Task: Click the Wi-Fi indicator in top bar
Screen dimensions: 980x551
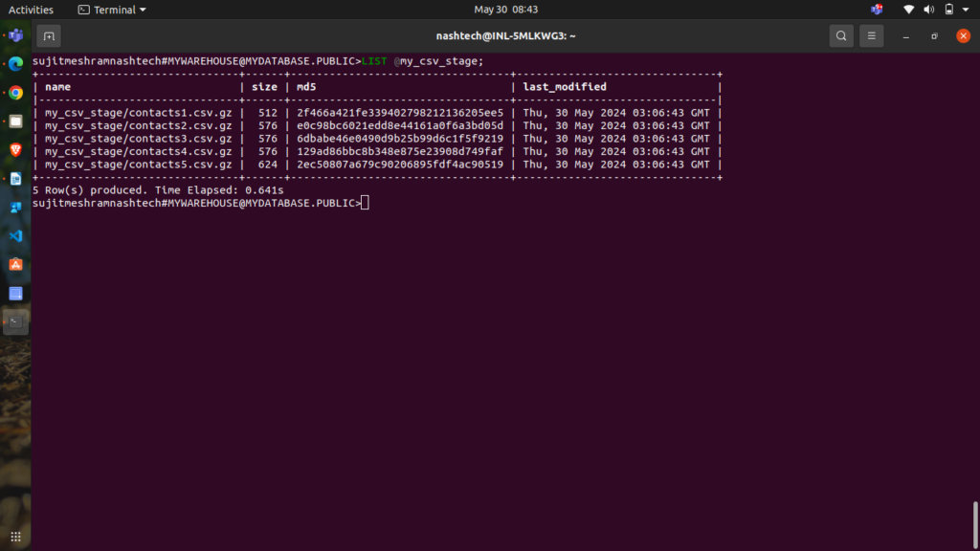Action: 908,10
